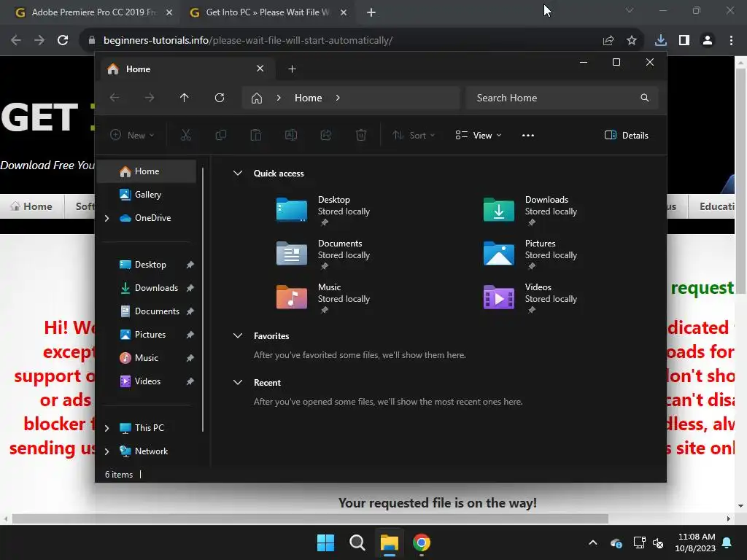Expand the OneDrive tree node

pos(107,218)
